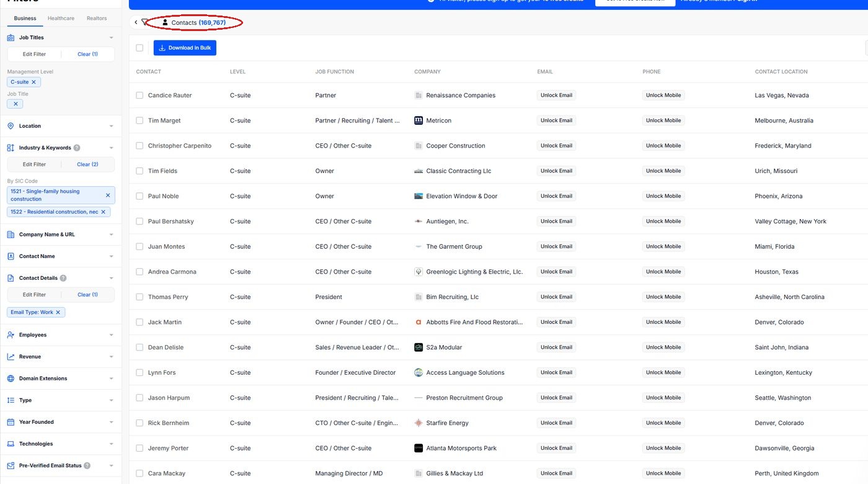Click the COMPANY column header
The width and height of the screenshot is (868, 484).
click(x=427, y=72)
